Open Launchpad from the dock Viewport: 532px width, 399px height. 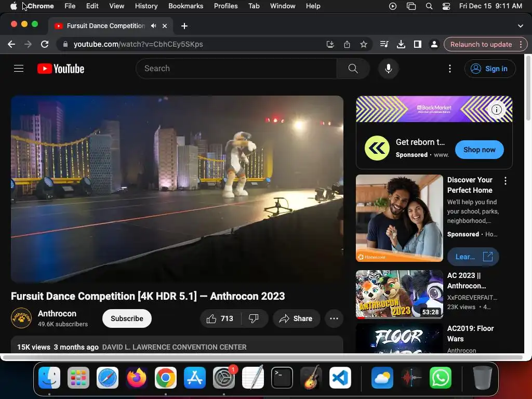click(78, 378)
